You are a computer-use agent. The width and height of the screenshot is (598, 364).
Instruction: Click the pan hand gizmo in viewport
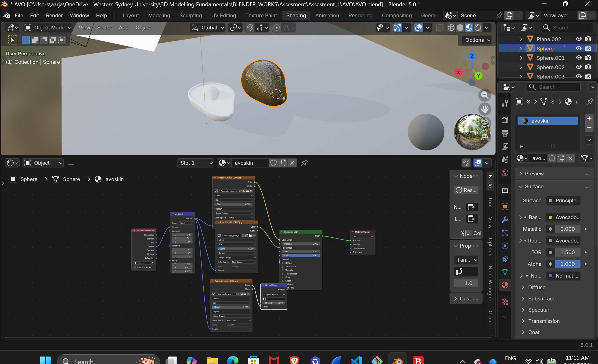pos(484,109)
